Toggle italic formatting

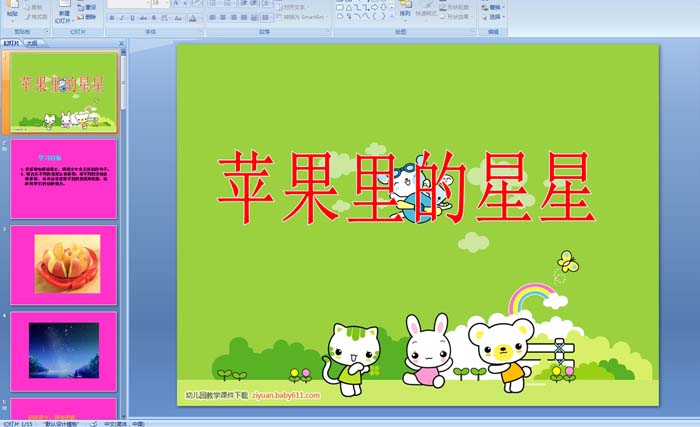coord(122,18)
